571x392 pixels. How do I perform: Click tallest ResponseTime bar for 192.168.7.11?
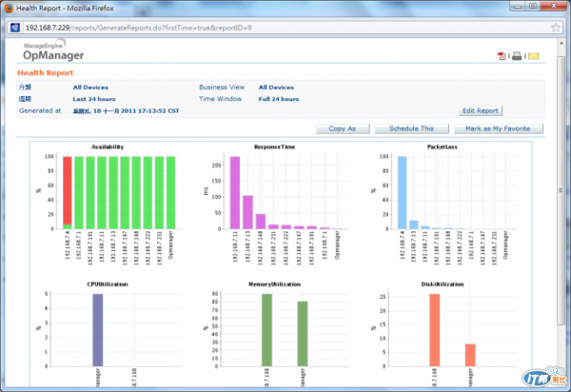pos(235,193)
